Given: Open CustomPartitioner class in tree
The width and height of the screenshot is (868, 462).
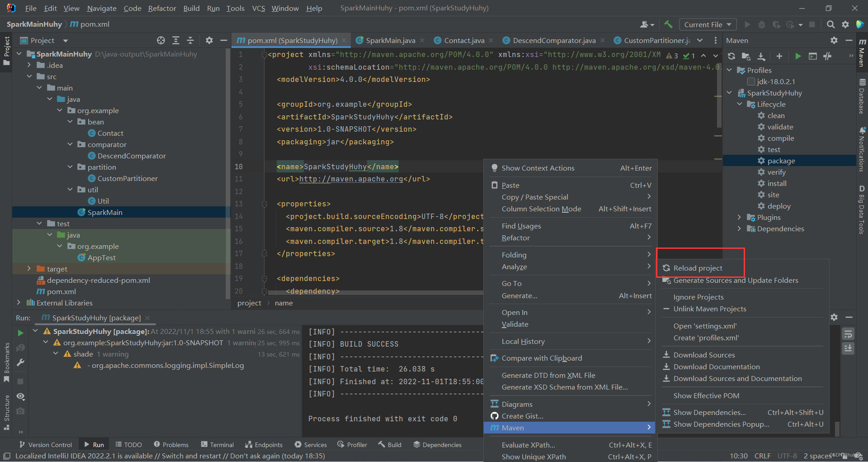Looking at the screenshot, I should point(127,178).
